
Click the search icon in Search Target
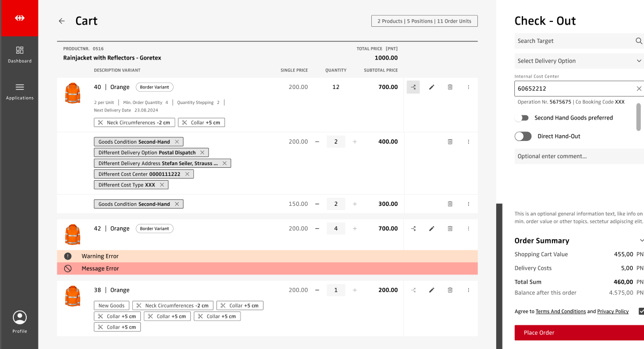[x=639, y=41]
